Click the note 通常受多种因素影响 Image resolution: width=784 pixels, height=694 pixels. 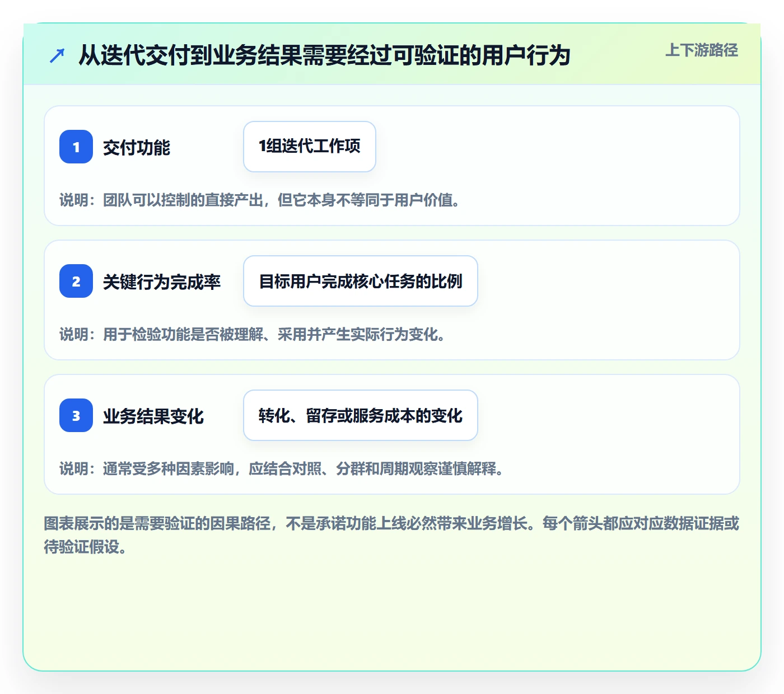[x=282, y=468]
